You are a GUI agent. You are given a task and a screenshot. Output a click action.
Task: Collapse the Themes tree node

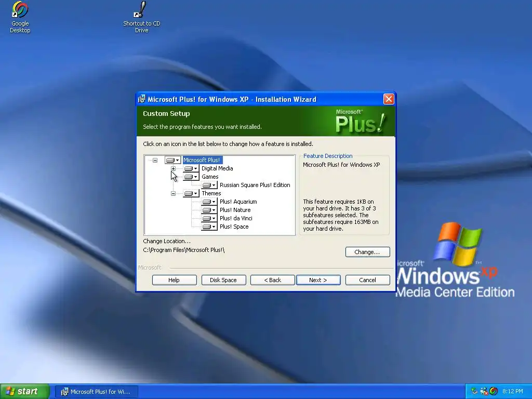pyautogui.click(x=173, y=193)
